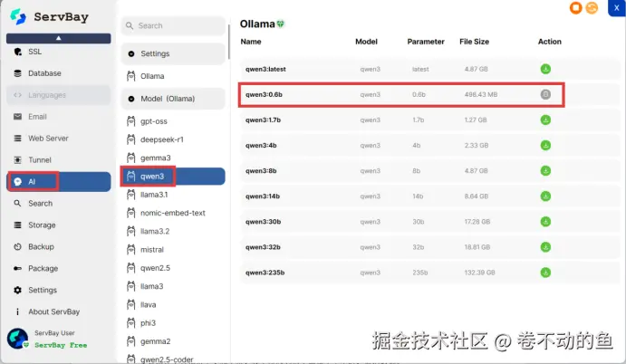Download the qwen3:235b model

[x=545, y=273]
